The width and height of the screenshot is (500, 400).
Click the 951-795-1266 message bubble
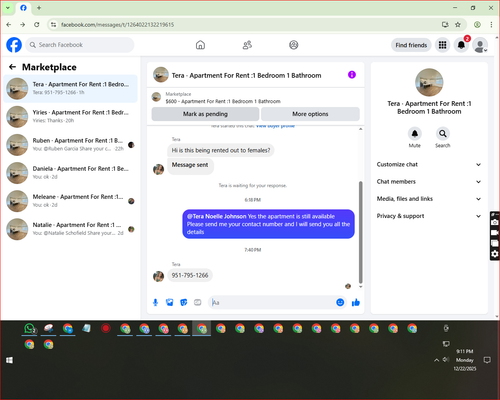point(190,275)
